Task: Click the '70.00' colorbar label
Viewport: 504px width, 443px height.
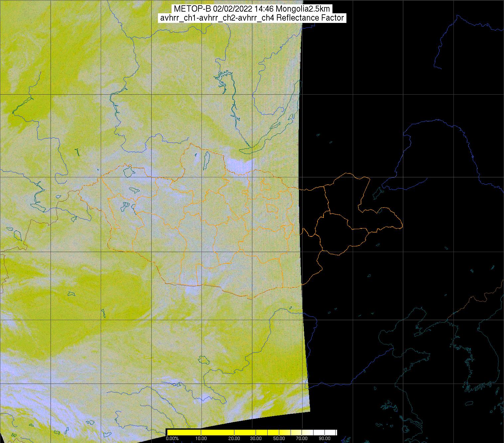Action: point(302,439)
